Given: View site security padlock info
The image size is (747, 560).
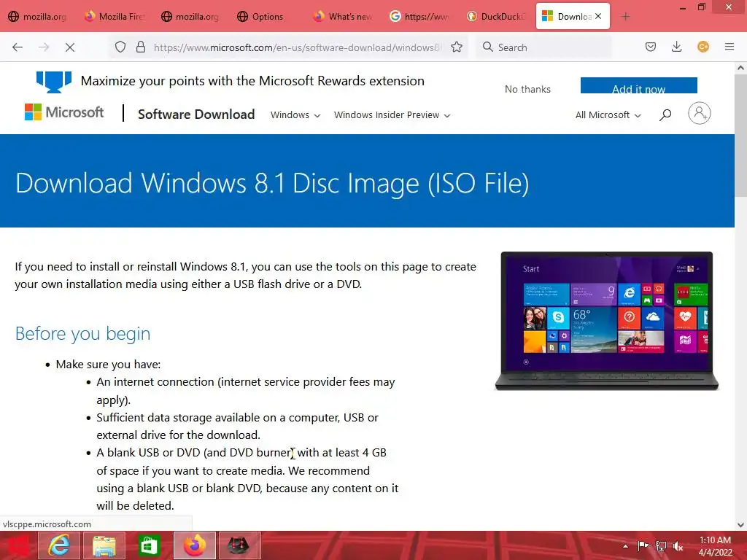Looking at the screenshot, I should click(x=141, y=47).
